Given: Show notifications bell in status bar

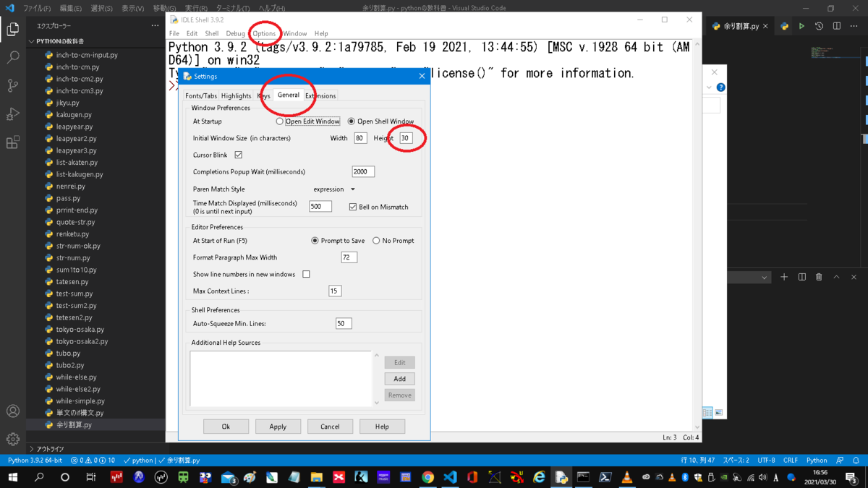Looking at the screenshot, I should (856, 461).
